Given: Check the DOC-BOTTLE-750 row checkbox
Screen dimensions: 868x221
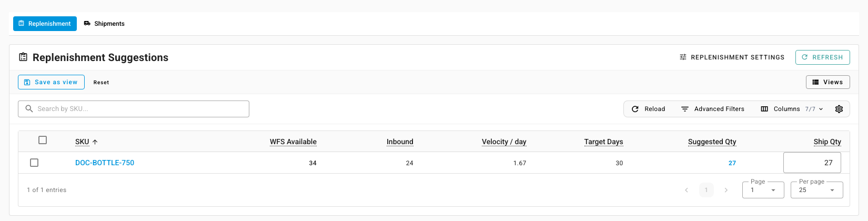Looking at the screenshot, I should [x=34, y=163].
